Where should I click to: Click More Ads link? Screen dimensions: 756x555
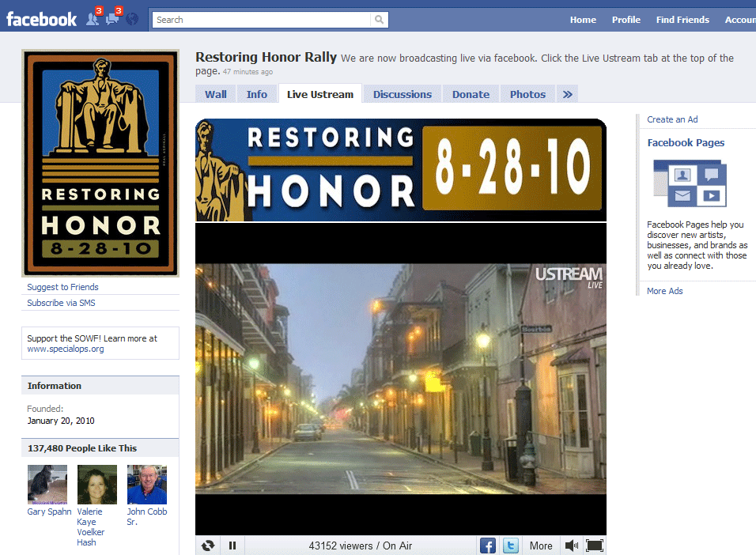tap(664, 291)
